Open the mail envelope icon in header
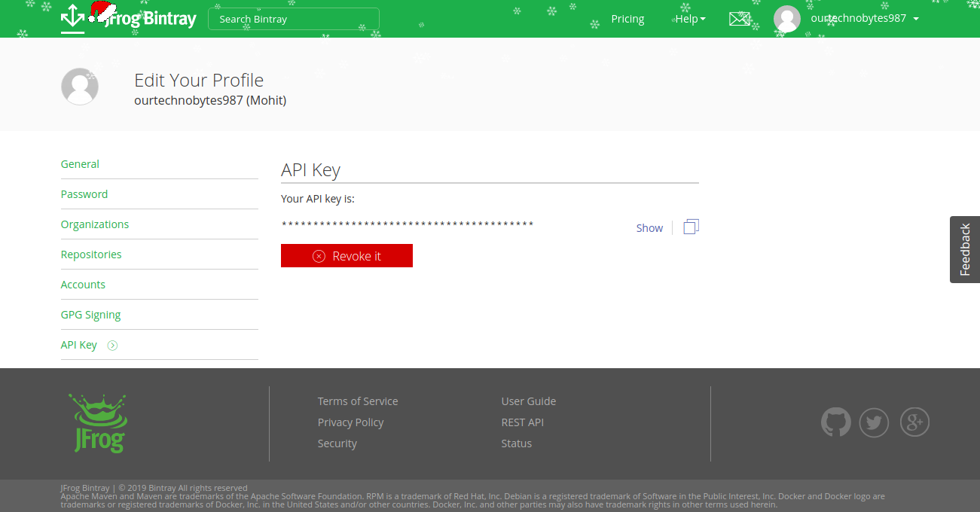 point(740,19)
